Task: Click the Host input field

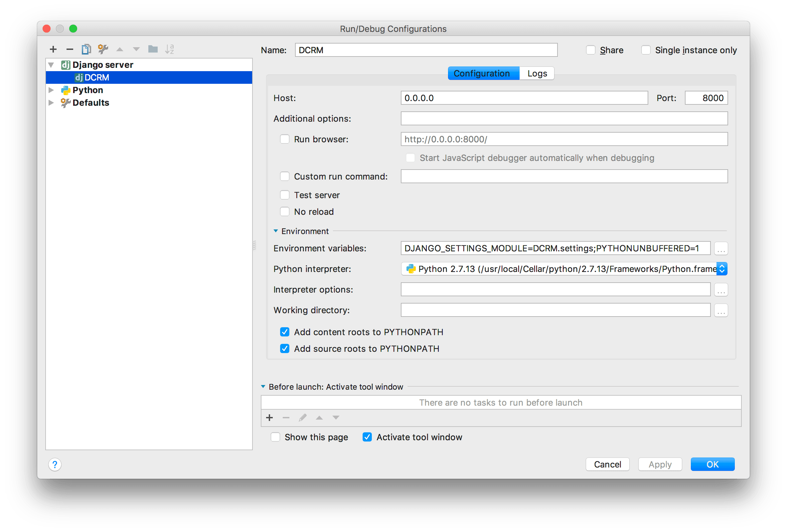Action: 524,98
